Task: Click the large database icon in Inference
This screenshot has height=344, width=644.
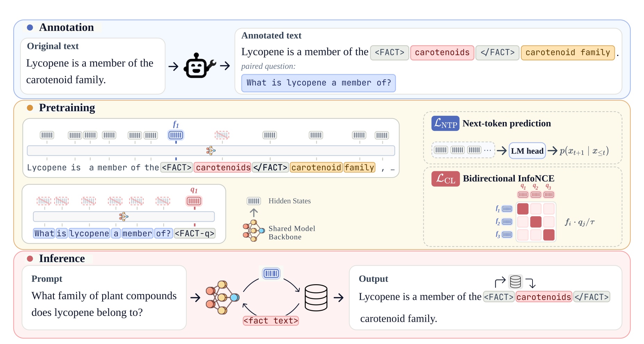Action: [316, 298]
